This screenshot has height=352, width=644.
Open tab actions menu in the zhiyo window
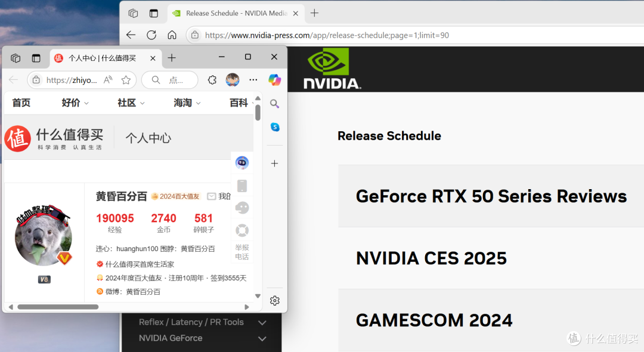36,58
